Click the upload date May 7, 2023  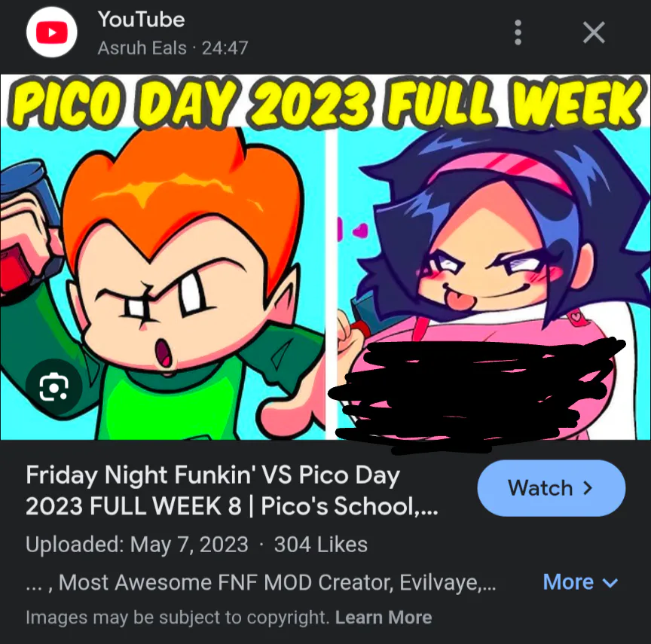[x=189, y=545]
